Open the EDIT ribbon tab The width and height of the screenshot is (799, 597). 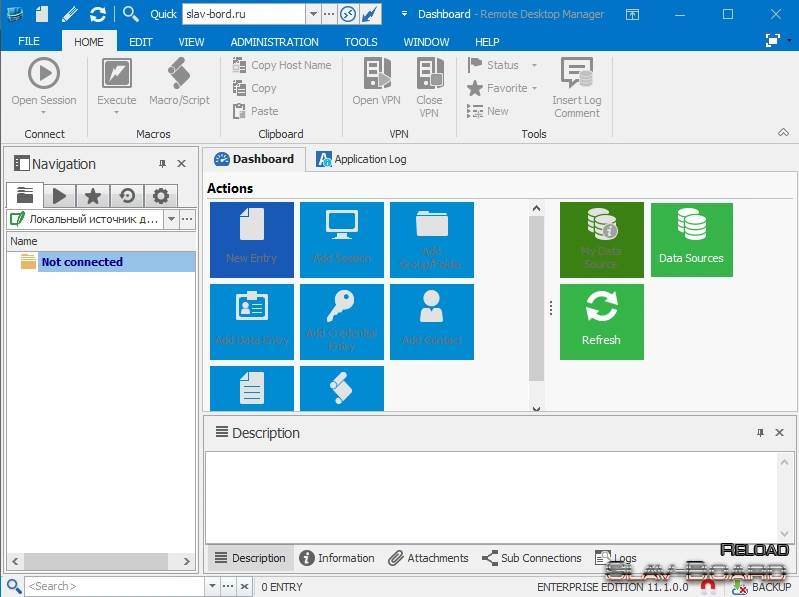(141, 42)
